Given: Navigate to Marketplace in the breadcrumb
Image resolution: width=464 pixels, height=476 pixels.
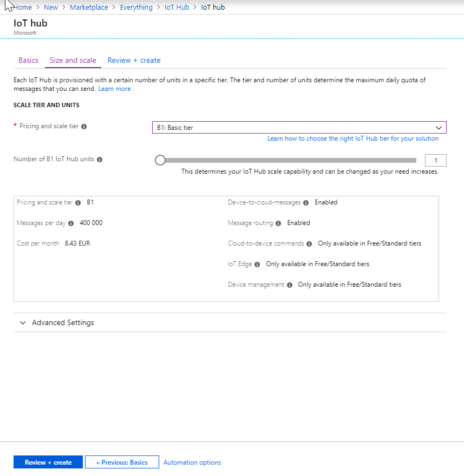Looking at the screenshot, I should pos(89,8).
